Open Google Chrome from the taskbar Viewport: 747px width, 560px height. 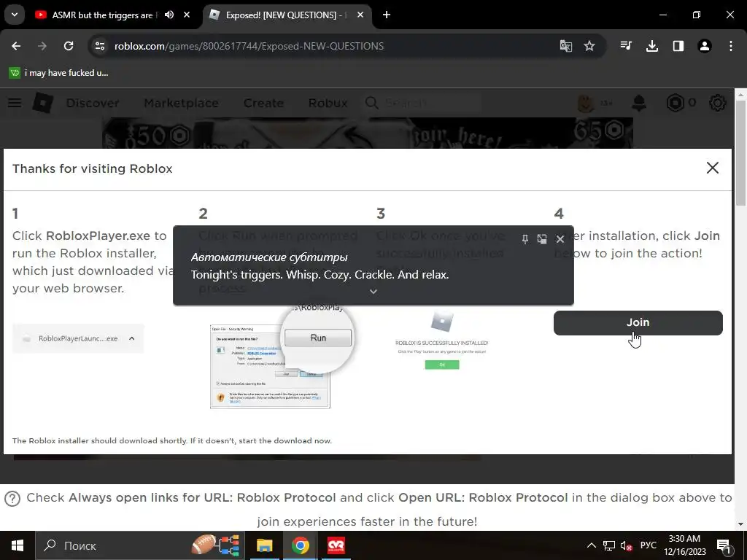[x=300, y=545]
